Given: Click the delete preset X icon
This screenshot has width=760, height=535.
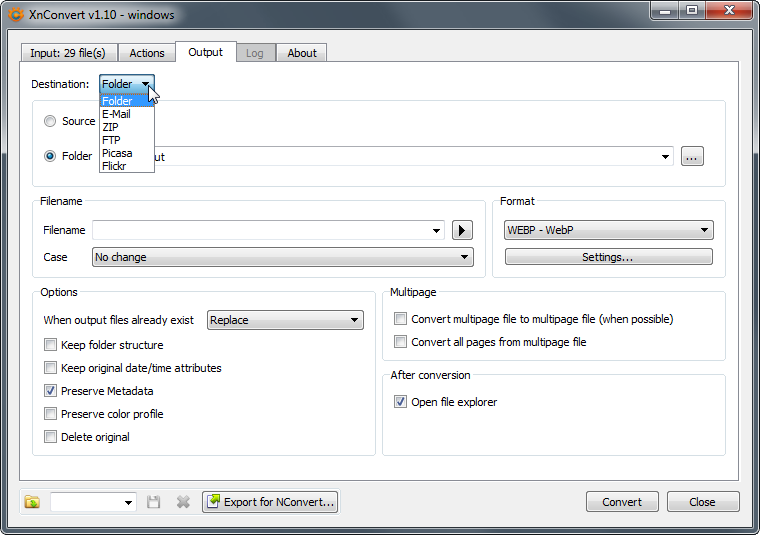Looking at the screenshot, I should coord(183,502).
